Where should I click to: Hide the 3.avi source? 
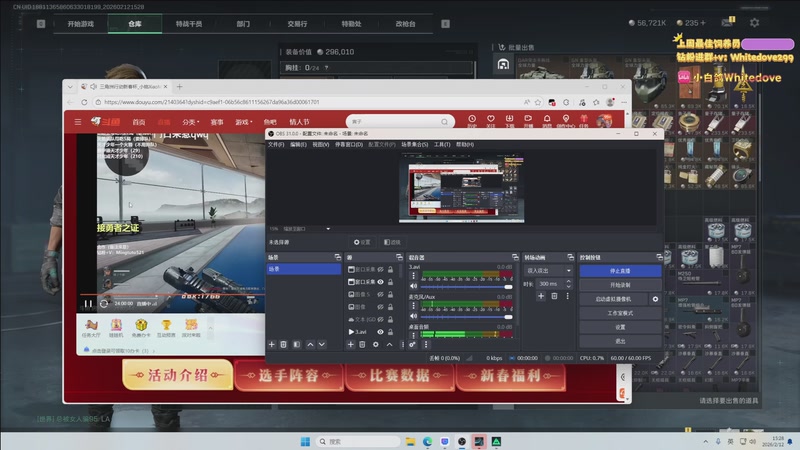380,332
